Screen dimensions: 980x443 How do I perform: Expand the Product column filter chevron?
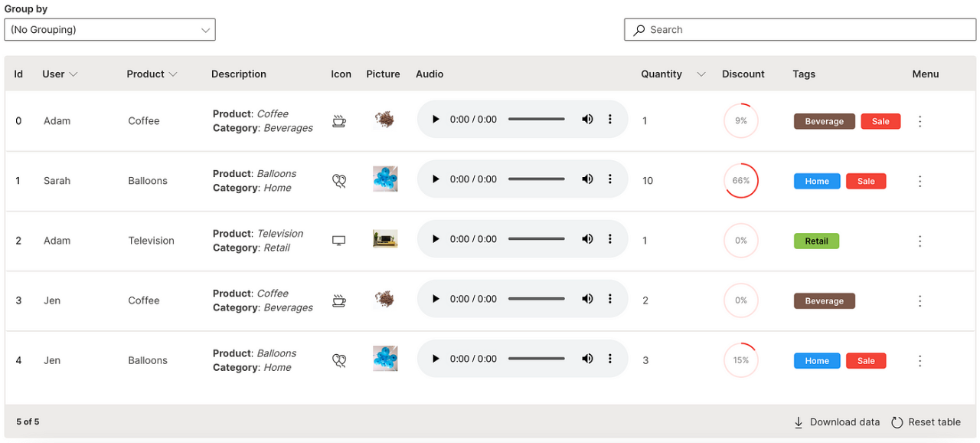coord(173,74)
